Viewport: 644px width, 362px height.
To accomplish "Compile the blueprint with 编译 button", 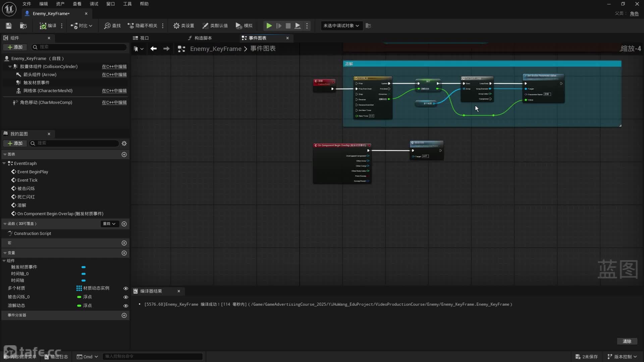I will [48, 26].
